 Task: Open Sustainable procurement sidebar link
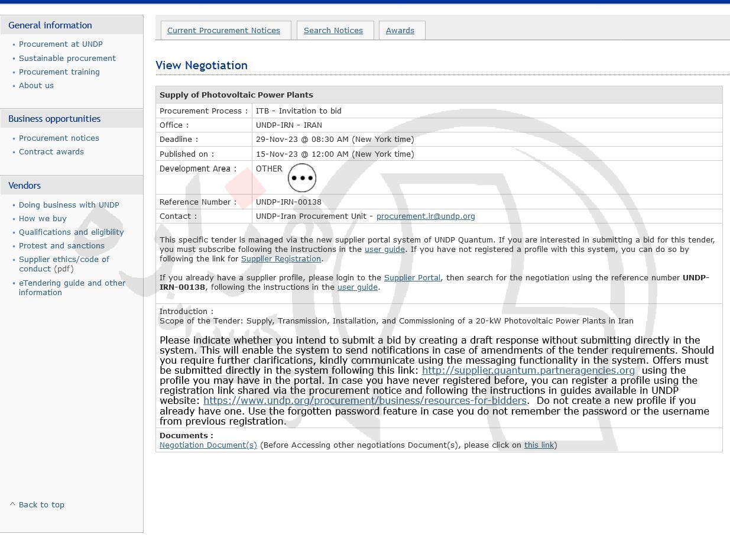67,59
